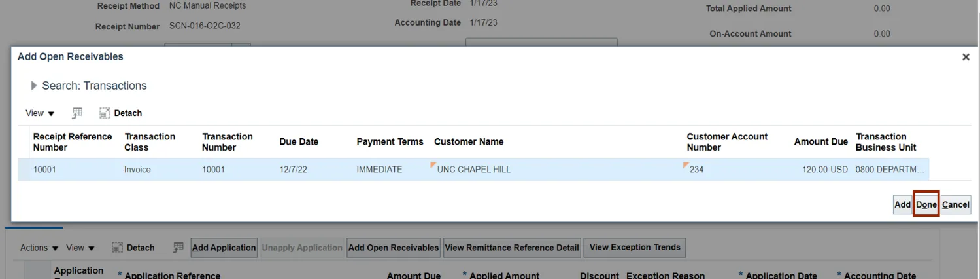Click the UNC CHAPEL HILL customer cell
980x279 pixels.
pyautogui.click(x=474, y=170)
